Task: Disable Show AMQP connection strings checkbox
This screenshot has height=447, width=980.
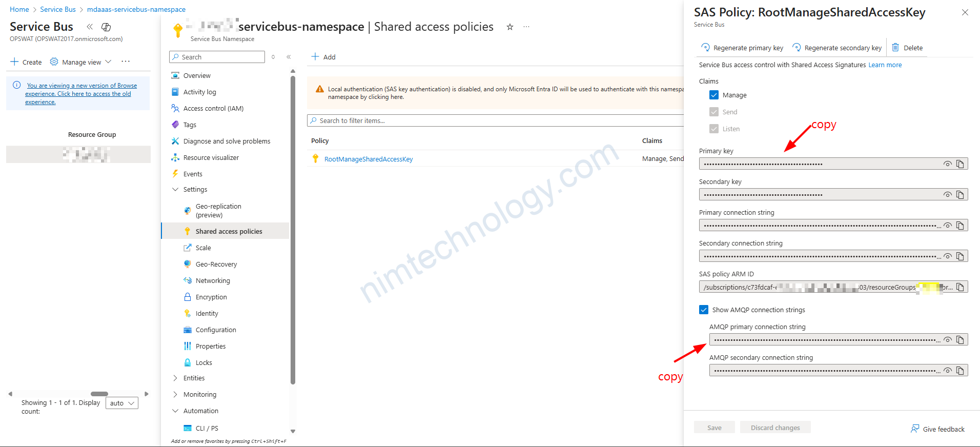Action: click(704, 310)
